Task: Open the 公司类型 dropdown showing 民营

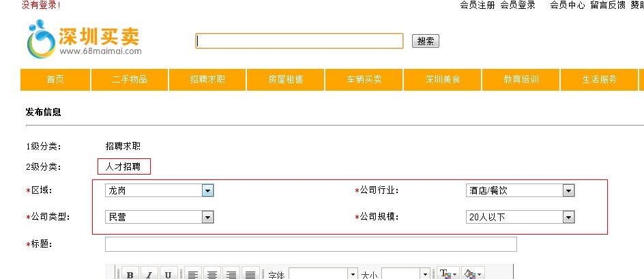Action: click(x=160, y=217)
